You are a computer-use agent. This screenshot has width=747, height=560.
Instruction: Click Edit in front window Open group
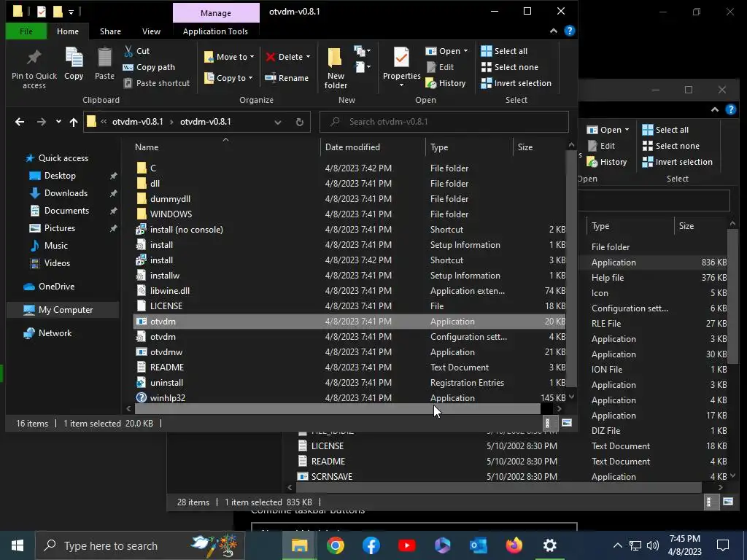[440, 67]
